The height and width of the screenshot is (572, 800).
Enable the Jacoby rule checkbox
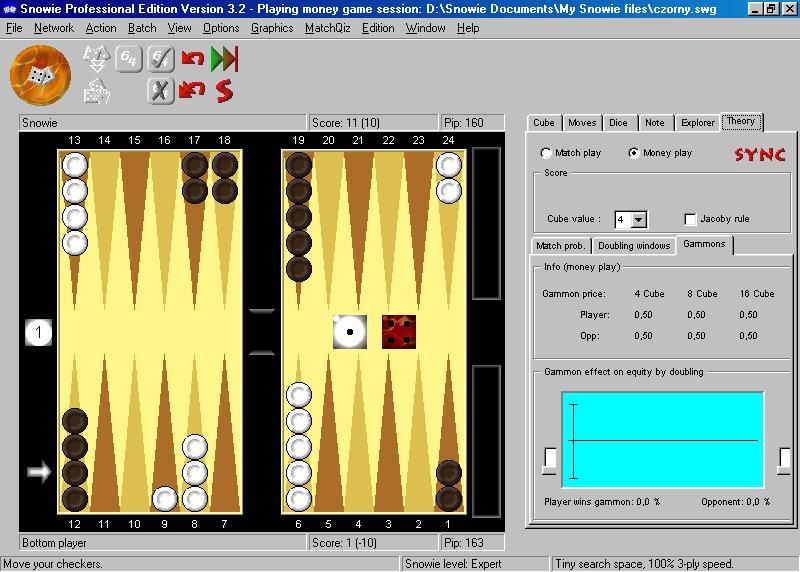(690, 219)
